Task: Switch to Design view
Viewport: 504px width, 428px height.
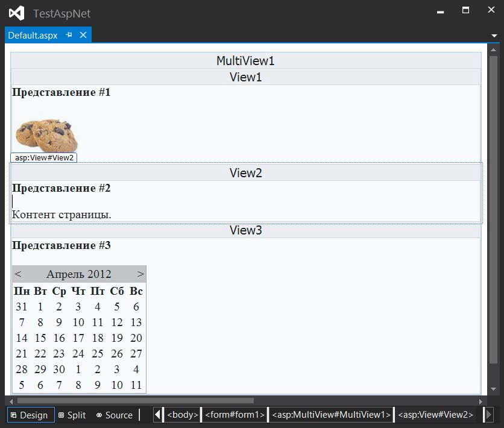Action: coord(31,415)
